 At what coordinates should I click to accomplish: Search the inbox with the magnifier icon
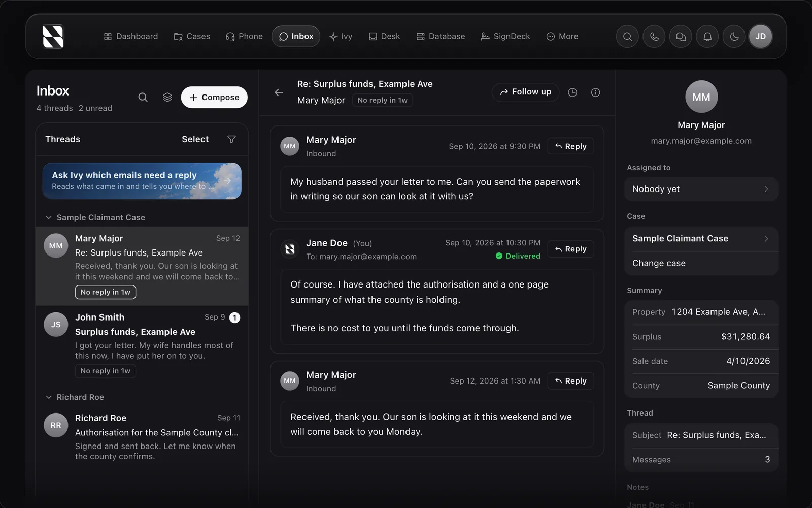143,97
